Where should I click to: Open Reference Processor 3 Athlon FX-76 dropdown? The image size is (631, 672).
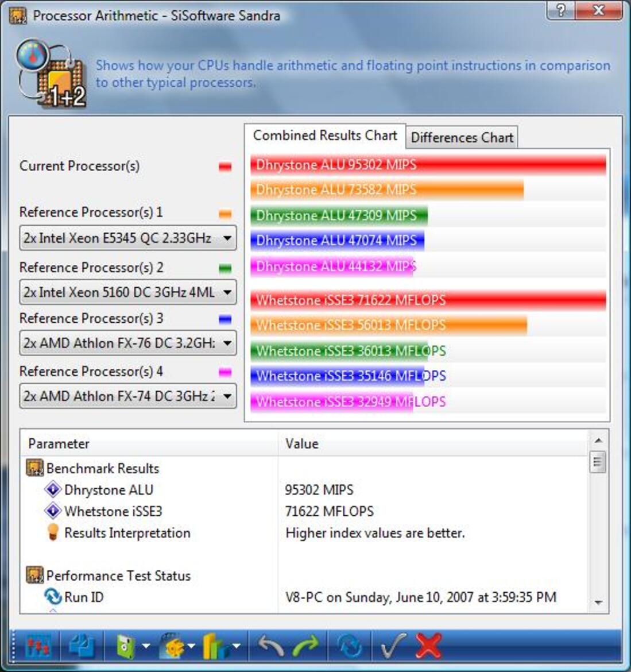coord(127,343)
